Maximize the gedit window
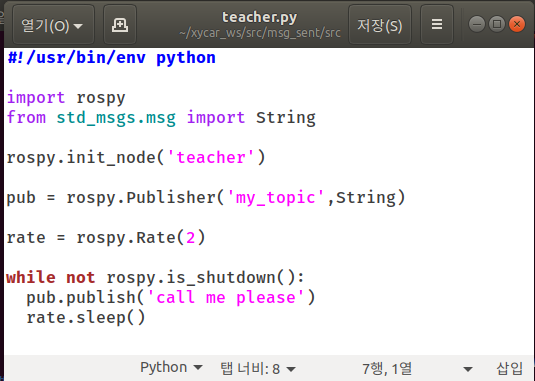 [x=497, y=25]
